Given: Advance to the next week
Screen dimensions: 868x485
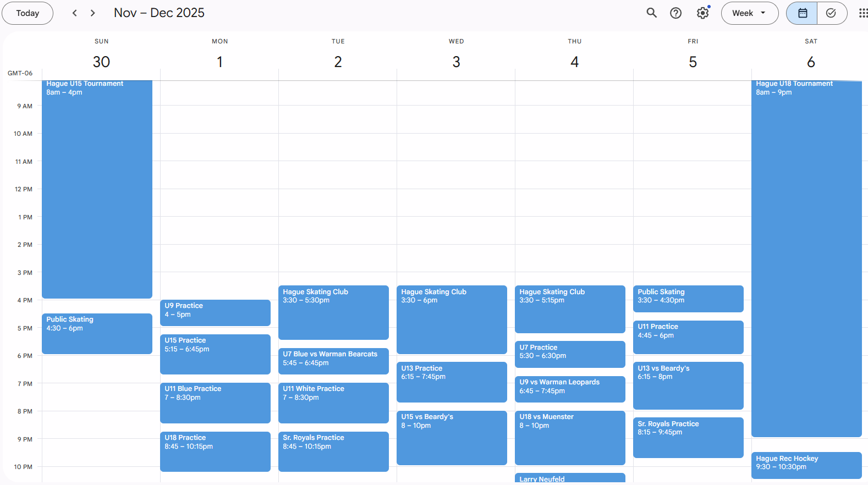Looking at the screenshot, I should coord(93,13).
